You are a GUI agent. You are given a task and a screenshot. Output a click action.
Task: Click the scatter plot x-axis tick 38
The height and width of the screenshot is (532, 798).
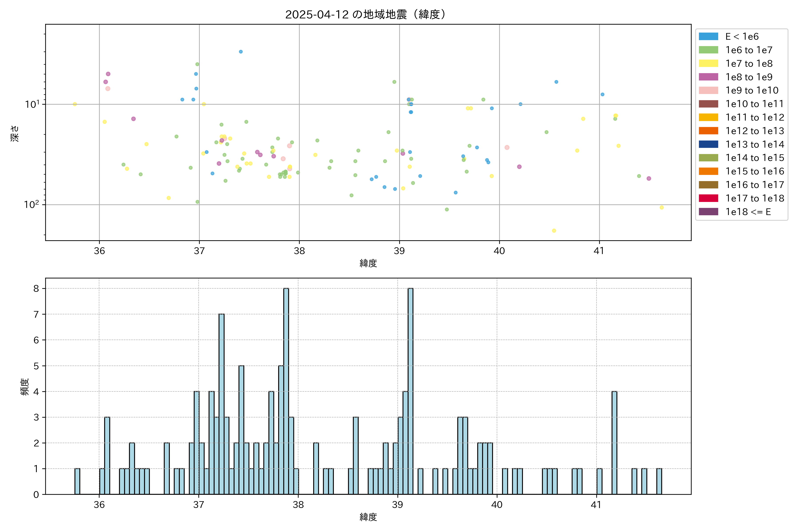[299, 251]
